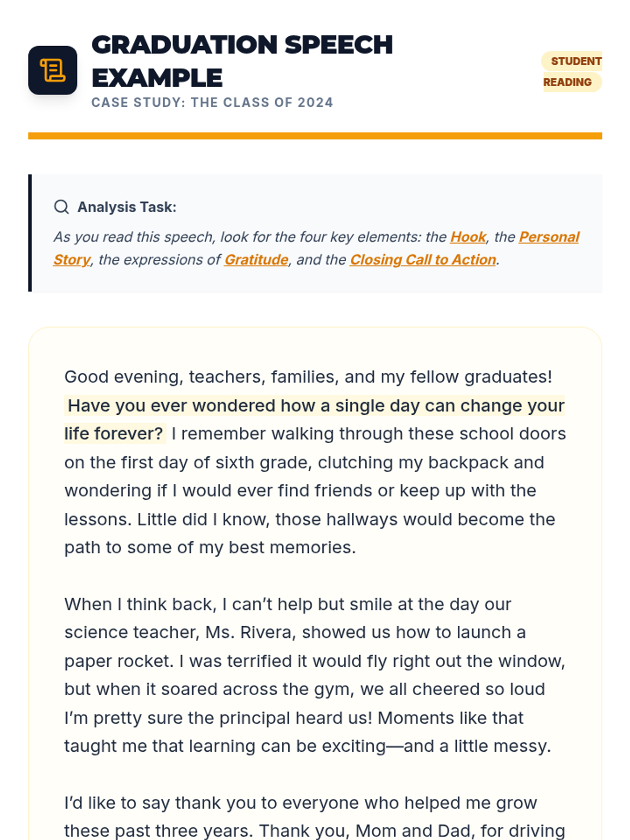Click the orange divider bar under the header

click(315, 136)
